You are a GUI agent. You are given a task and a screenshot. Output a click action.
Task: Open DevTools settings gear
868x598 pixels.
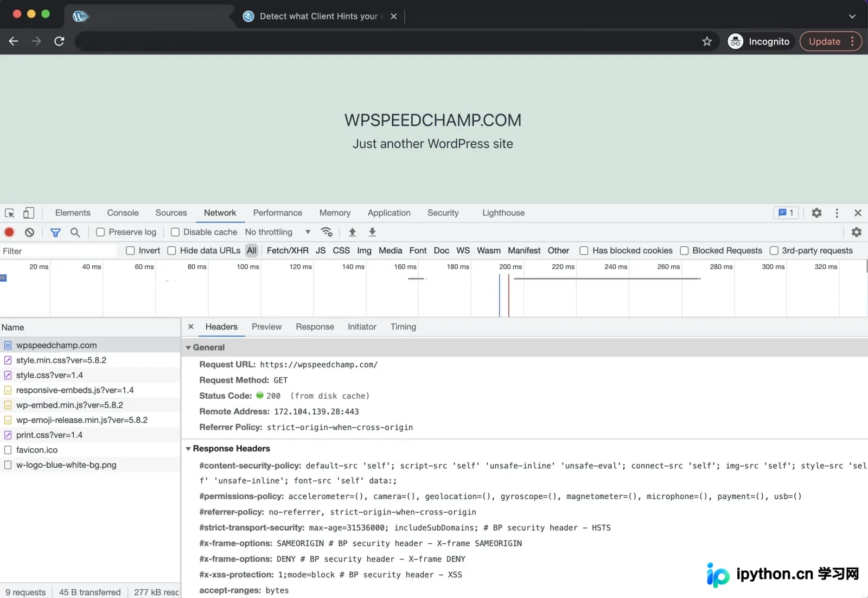point(816,213)
